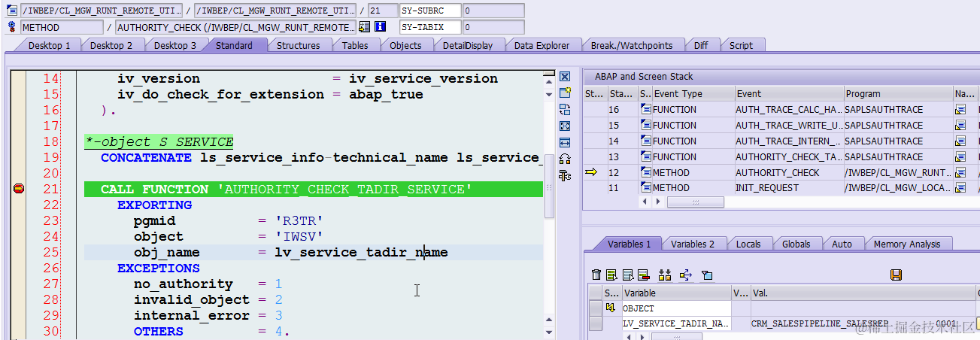Click the Event Type column header
This screenshot has width=980, height=340.
pos(693,94)
